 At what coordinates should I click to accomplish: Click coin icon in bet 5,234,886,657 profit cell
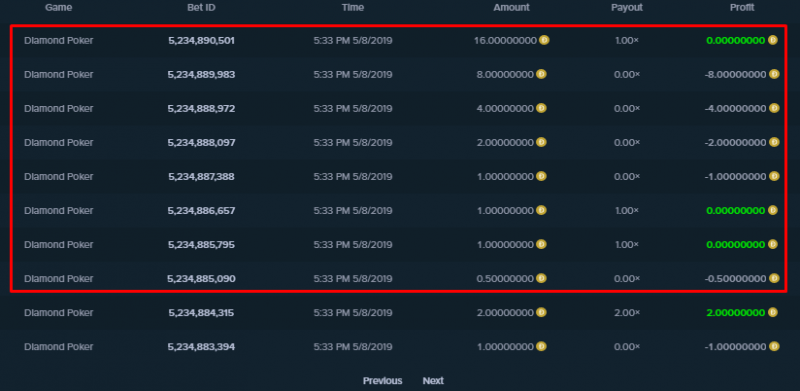click(x=773, y=210)
